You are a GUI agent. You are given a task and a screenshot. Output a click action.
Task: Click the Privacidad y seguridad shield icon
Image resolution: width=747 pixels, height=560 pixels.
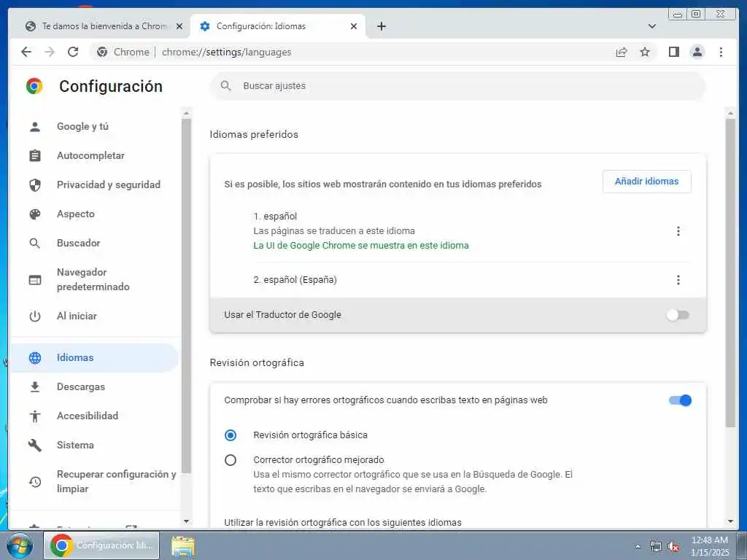click(x=35, y=184)
